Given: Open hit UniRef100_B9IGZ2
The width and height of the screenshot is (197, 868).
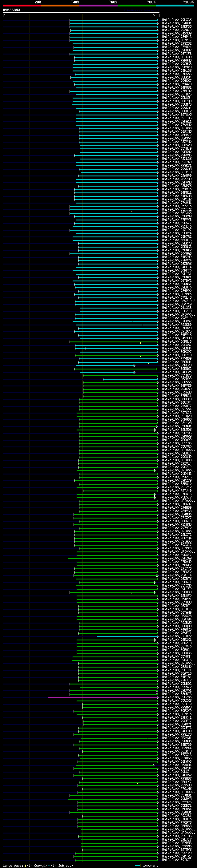Looking at the screenshot, I should click(177, 860).
